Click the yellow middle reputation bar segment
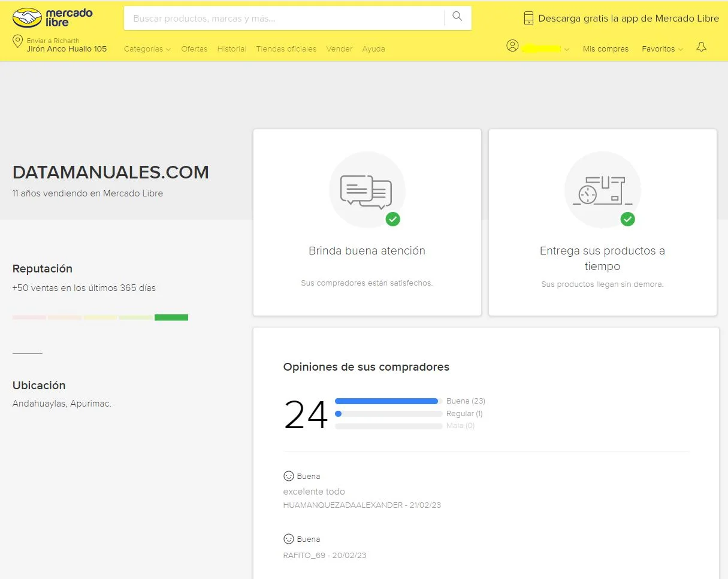This screenshot has width=728, height=579. pyautogui.click(x=100, y=317)
